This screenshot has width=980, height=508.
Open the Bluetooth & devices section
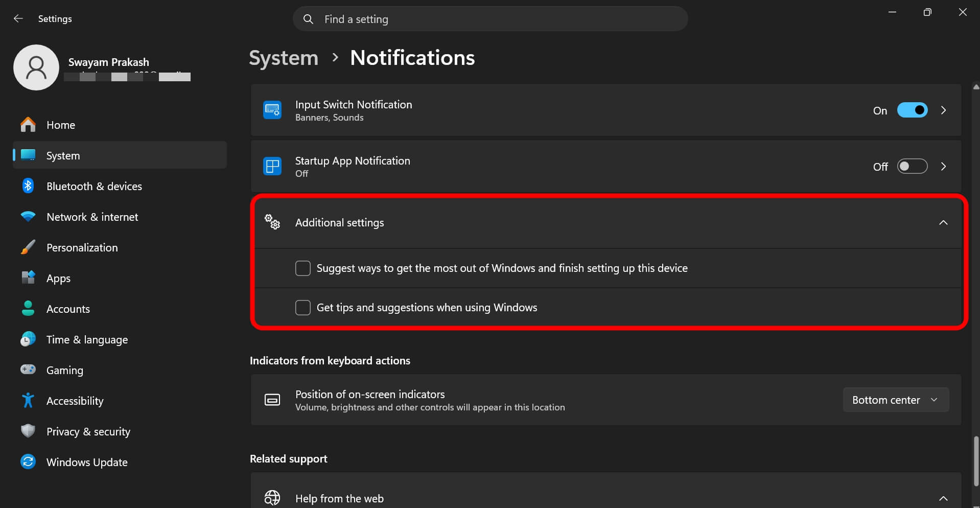[x=28, y=186]
